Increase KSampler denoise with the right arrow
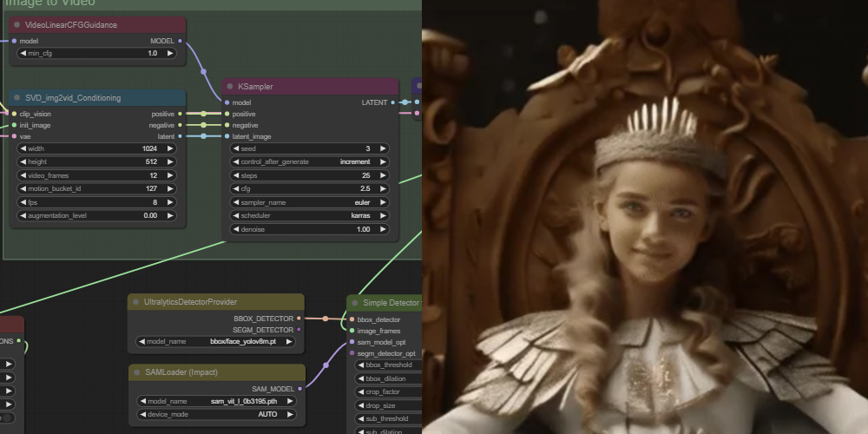This screenshot has width=868, height=434. click(383, 229)
